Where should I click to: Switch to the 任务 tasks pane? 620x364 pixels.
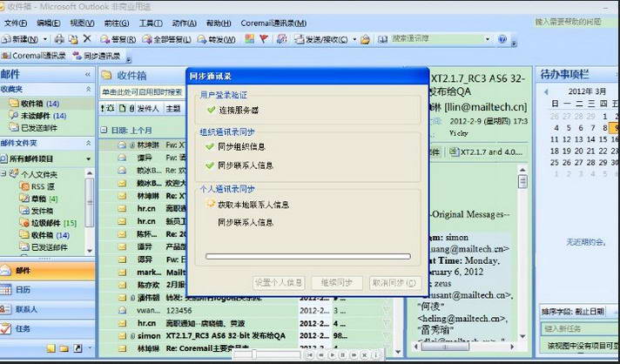pyautogui.click(x=47, y=328)
